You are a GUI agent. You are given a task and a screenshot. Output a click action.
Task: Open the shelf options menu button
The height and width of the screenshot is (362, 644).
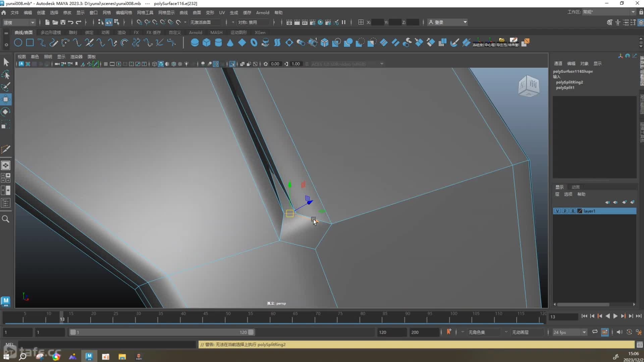click(6, 44)
